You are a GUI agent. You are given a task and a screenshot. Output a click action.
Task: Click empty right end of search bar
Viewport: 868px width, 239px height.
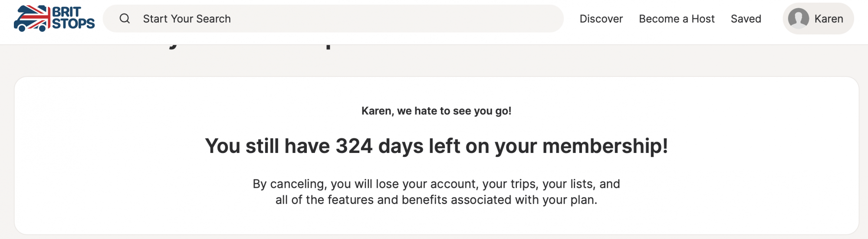coord(521,19)
